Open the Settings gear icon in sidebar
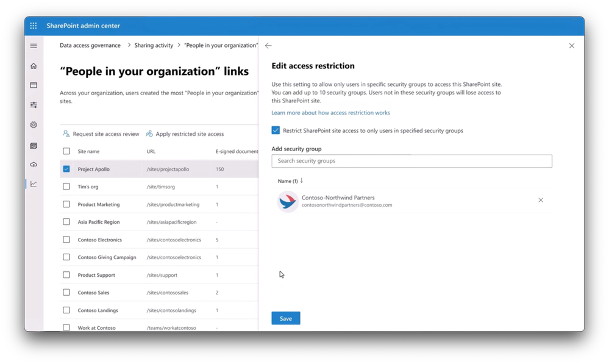Viewport: 609px width, 364px height. (x=34, y=125)
